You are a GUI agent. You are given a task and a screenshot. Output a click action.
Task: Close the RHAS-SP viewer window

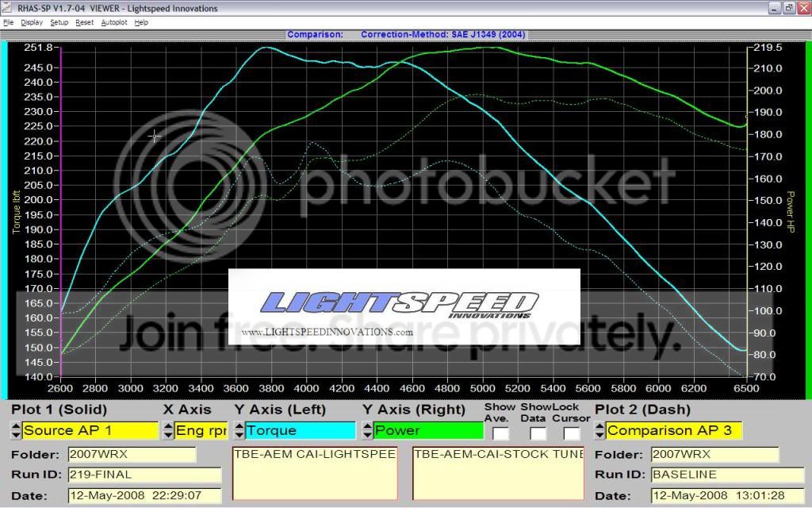click(803, 8)
